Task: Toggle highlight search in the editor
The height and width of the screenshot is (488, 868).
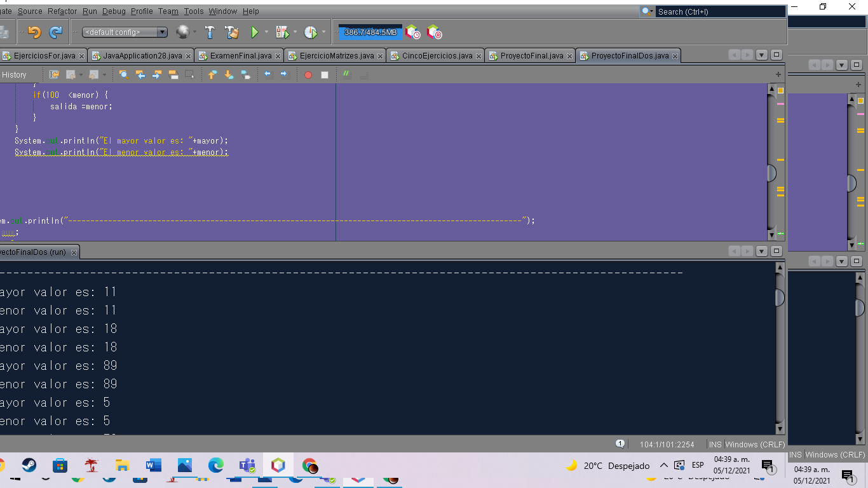Action: point(173,74)
